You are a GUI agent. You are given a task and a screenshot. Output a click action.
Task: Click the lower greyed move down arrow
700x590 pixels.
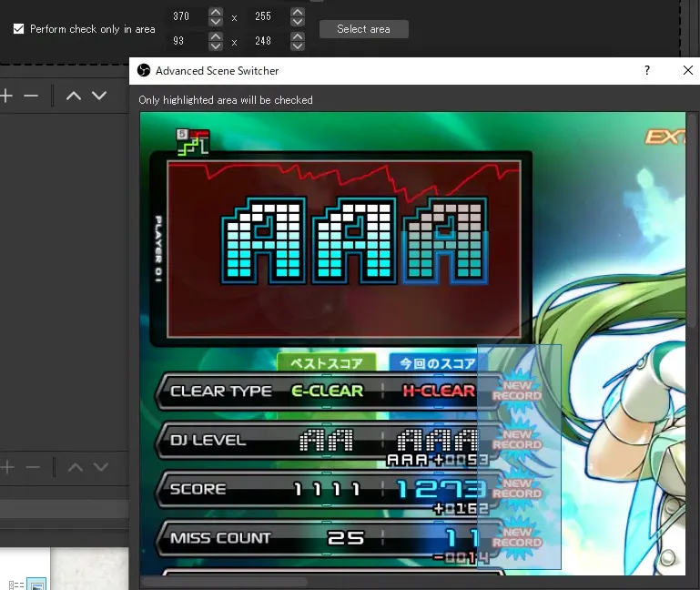[101, 467]
